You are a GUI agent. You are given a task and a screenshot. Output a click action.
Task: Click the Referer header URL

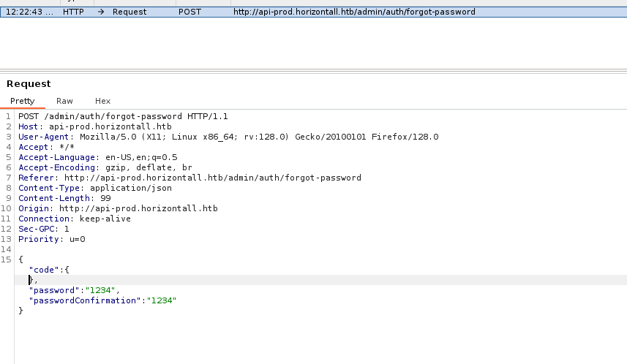212,178
